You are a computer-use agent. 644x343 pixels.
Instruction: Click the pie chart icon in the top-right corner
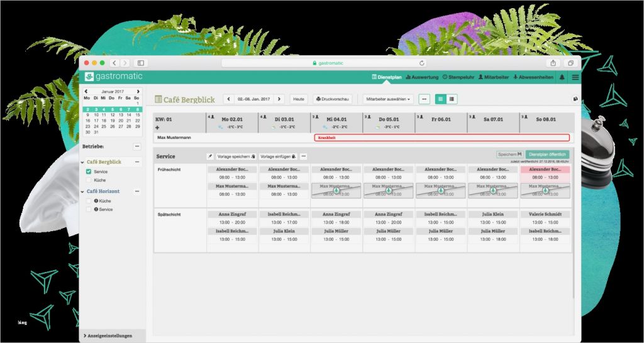tap(575, 99)
